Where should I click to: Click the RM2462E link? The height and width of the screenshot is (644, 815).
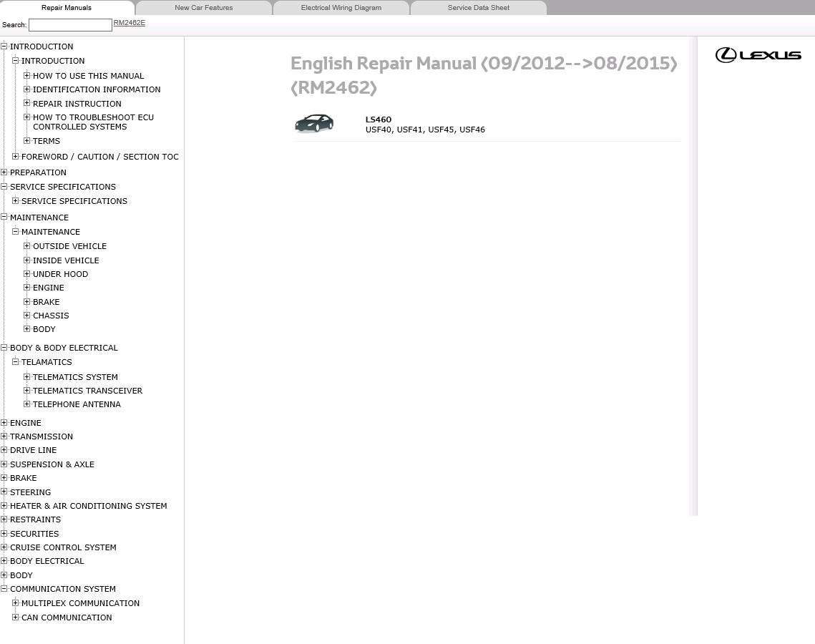(129, 23)
